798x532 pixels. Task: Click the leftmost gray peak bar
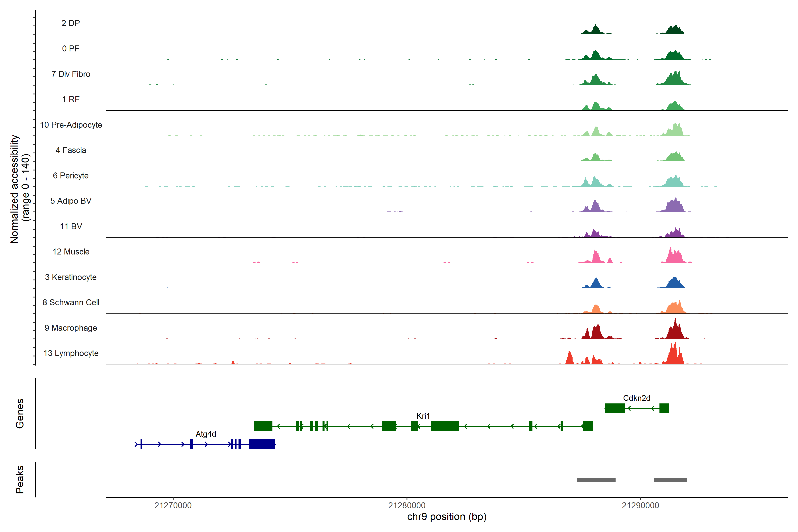click(x=596, y=480)
